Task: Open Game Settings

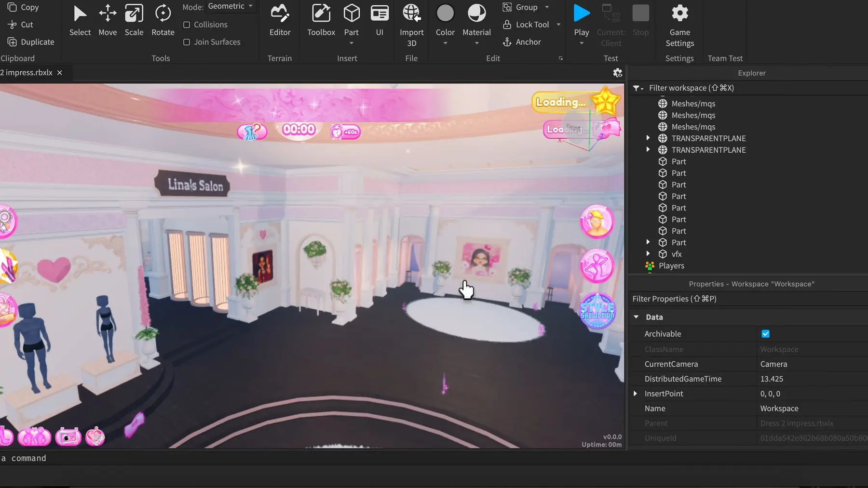Action: click(x=680, y=26)
